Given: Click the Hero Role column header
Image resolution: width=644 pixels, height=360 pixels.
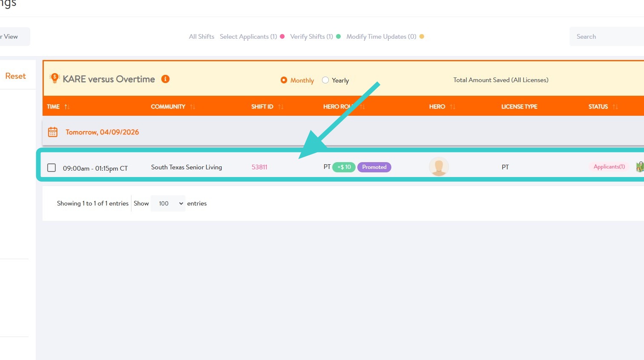Looking at the screenshot, I should pyautogui.click(x=339, y=107).
